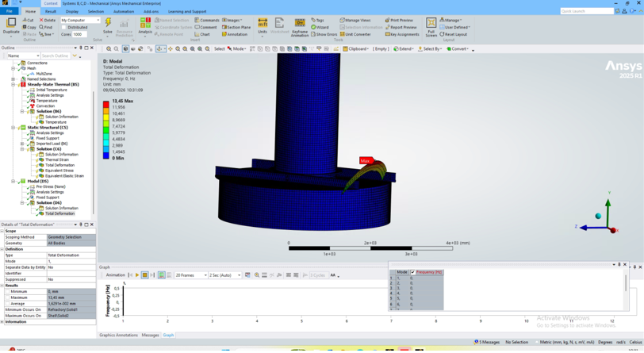Toggle the Maximum result checkbox

pyautogui.click(x=7, y=297)
